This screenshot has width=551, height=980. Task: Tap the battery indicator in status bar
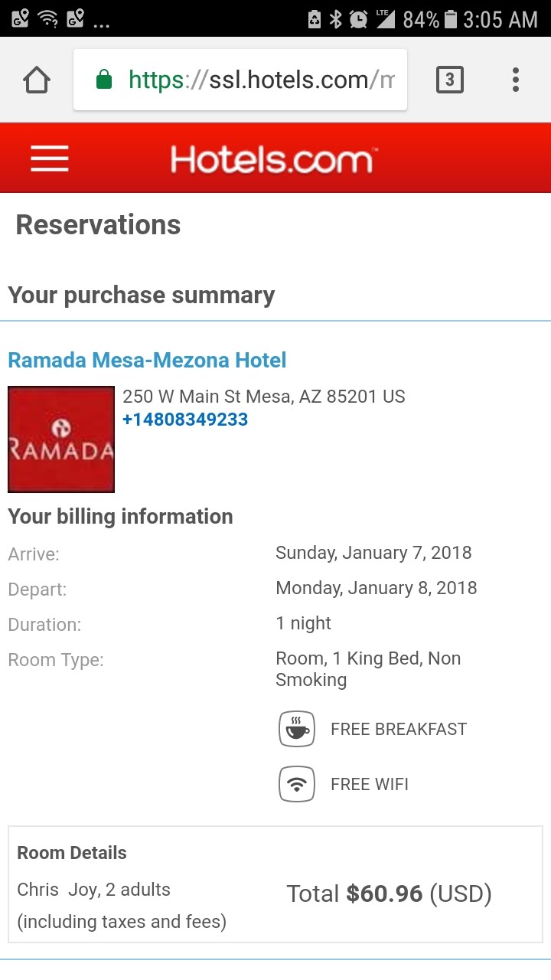click(x=452, y=19)
